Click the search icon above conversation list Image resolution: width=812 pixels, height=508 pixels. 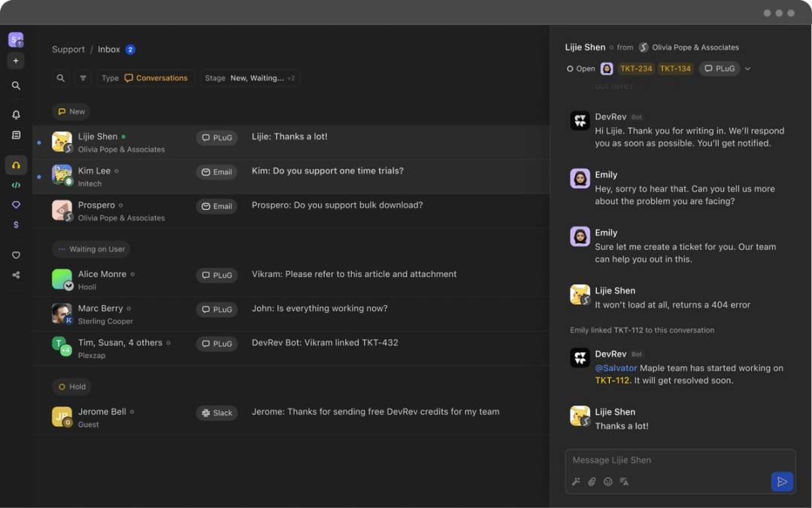click(x=61, y=78)
